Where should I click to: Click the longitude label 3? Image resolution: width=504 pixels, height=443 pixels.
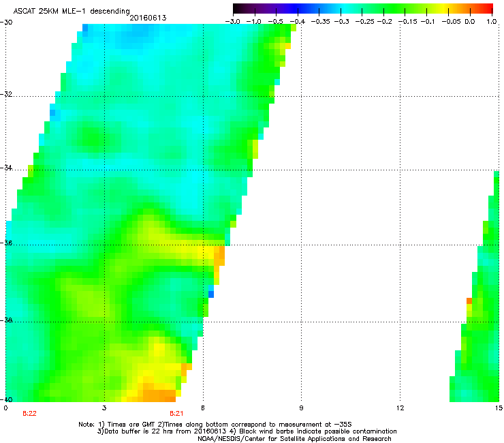pyautogui.click(x=104, y=408)
